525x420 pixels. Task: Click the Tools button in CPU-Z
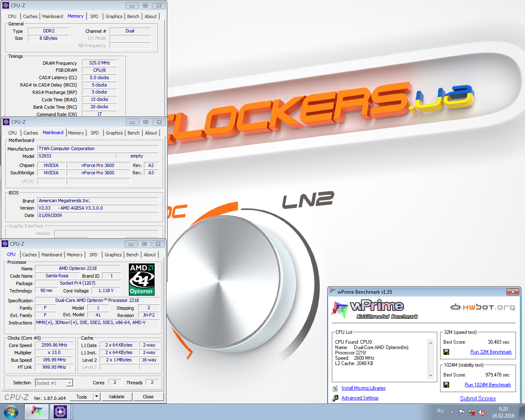(x=82, y=397)
